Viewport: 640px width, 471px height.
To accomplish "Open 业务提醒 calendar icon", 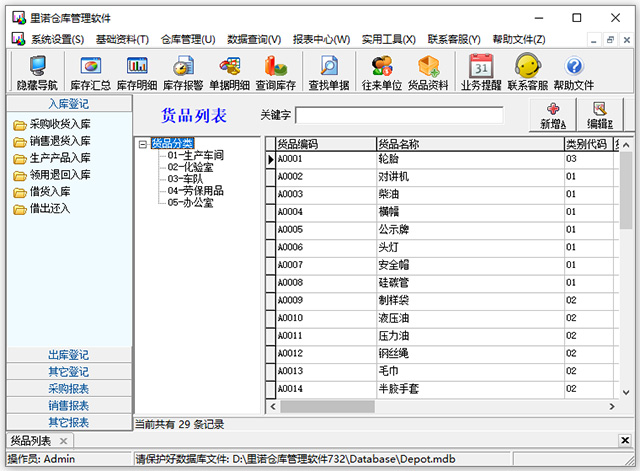I will point(481,72).
